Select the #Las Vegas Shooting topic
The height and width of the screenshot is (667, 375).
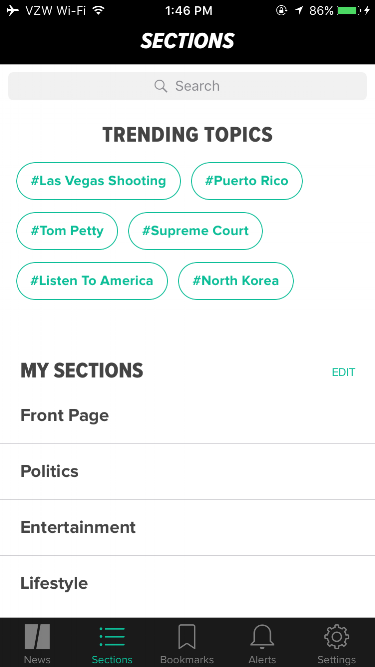tap(99, 181)
